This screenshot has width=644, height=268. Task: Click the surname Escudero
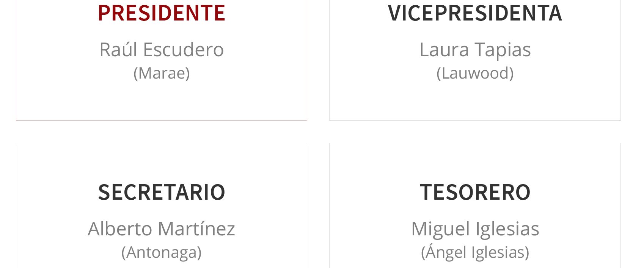183,50
